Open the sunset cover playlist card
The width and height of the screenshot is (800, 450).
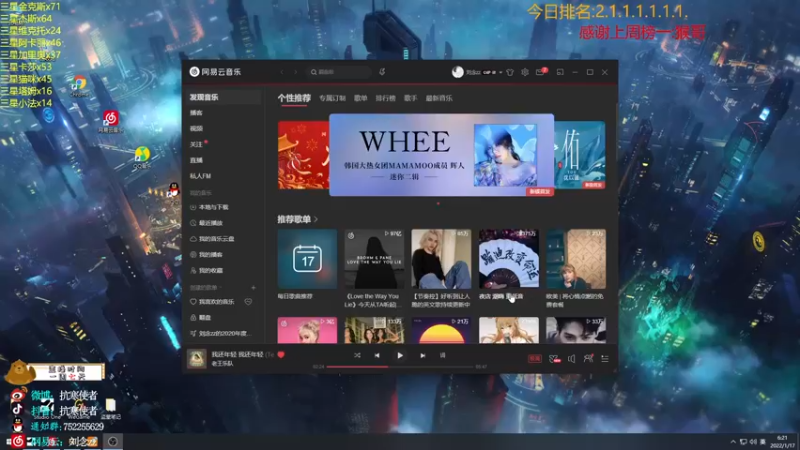(441, 330)
